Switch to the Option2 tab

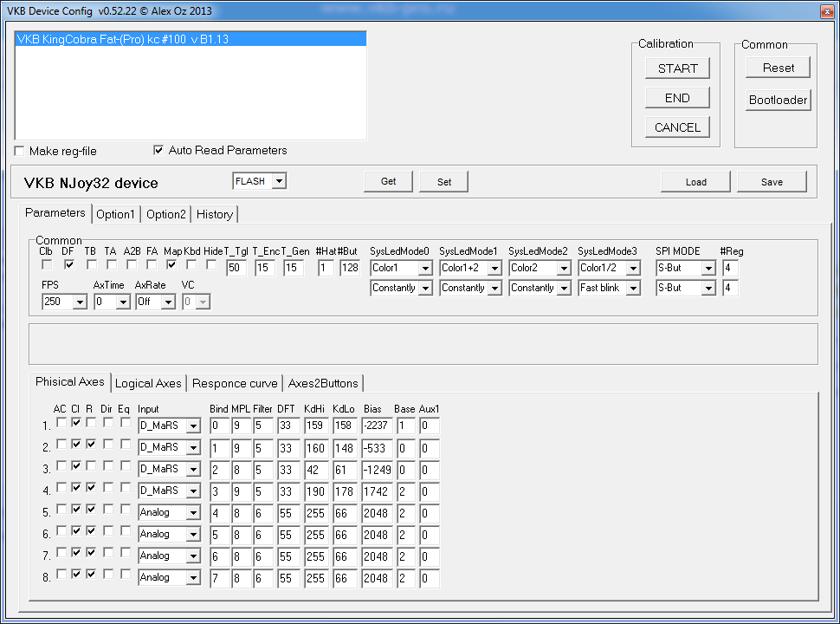pos(166,214)
